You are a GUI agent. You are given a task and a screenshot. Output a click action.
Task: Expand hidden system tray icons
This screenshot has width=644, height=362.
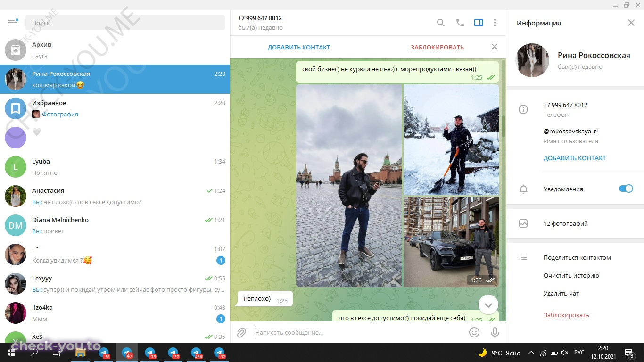tap(531, 353)
